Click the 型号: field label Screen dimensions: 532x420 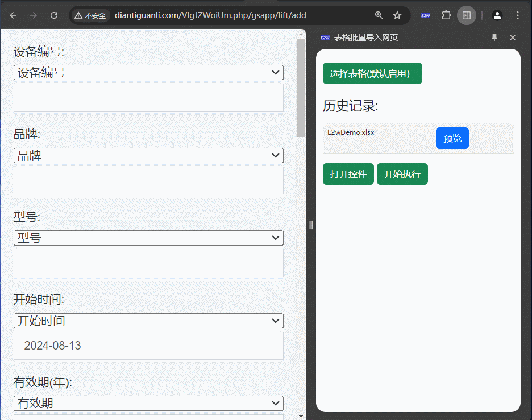[27, 217]
